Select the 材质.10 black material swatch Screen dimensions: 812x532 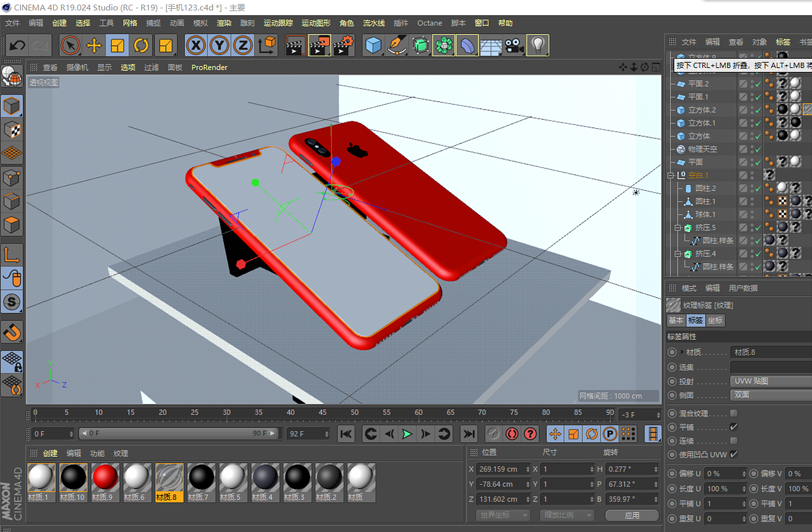click(74, 483)
